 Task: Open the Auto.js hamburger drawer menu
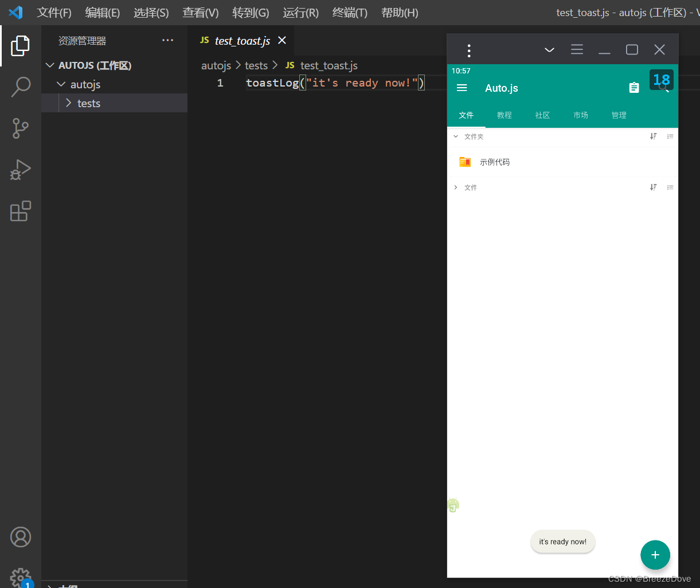click(462, 88)
